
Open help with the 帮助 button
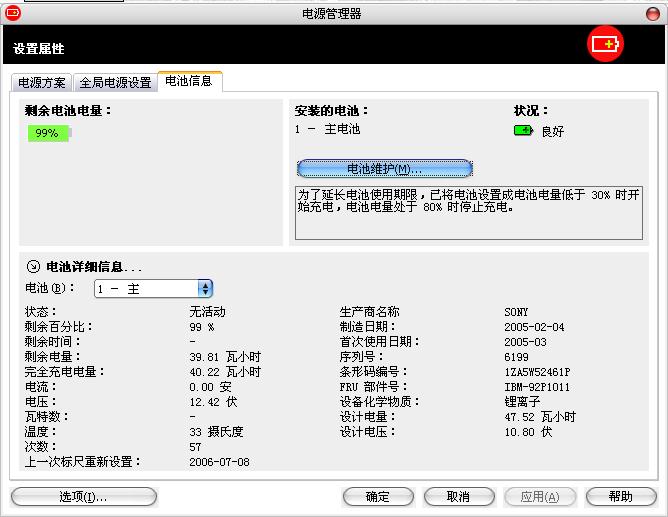(620, 496)
